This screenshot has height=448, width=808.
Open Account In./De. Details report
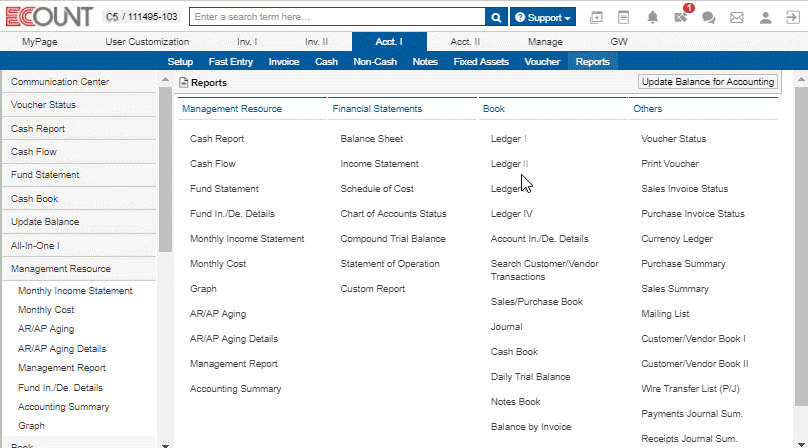click(539, 239)
